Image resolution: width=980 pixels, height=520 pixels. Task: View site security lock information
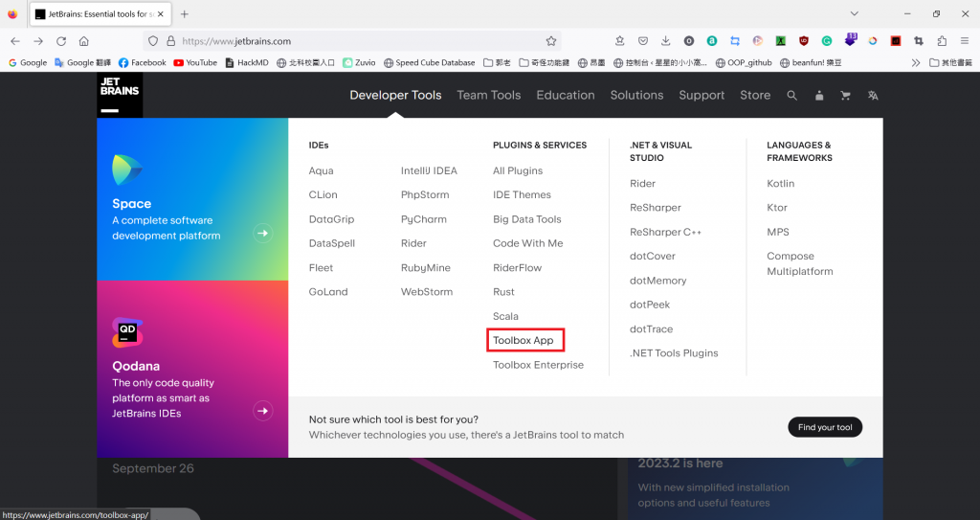[x=170, y=41]
